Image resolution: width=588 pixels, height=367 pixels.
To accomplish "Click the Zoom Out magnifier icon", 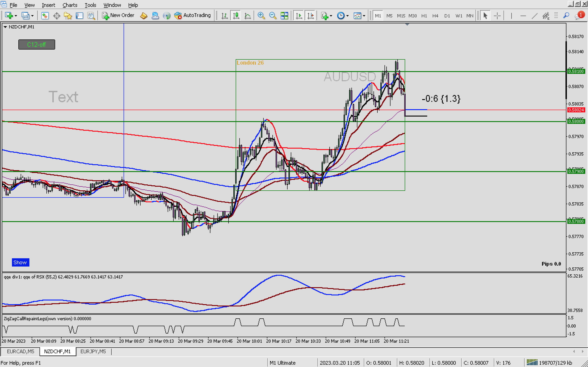I will pos(273,16).
